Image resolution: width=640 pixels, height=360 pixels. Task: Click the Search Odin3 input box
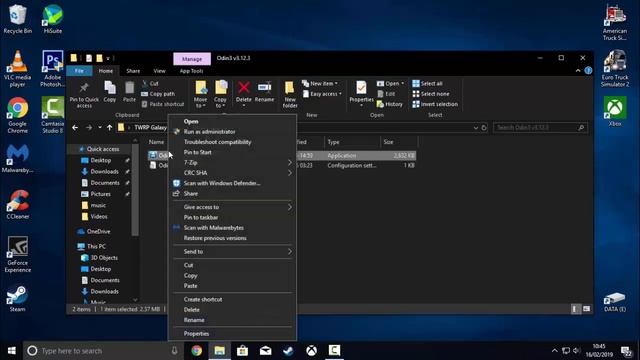(540, 128)
